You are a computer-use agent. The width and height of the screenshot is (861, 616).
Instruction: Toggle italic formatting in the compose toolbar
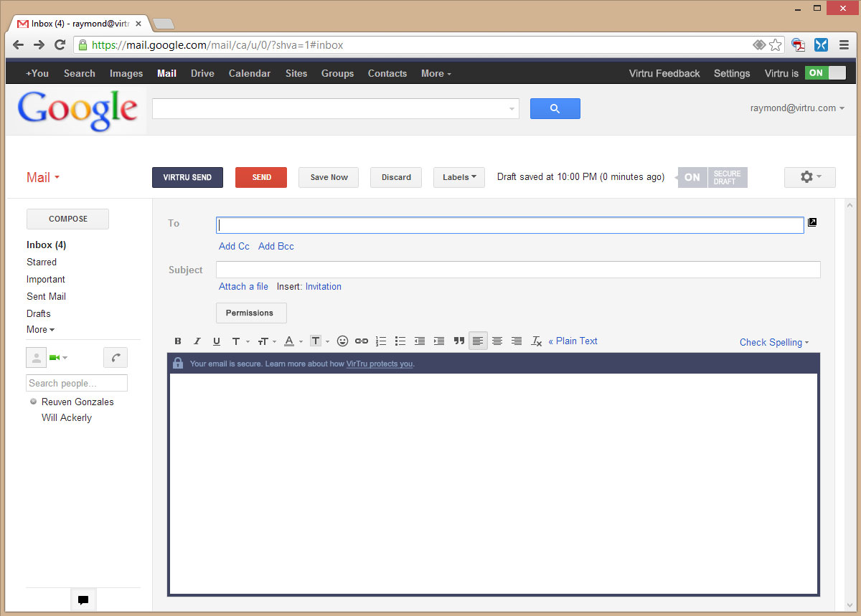[197, 341]
